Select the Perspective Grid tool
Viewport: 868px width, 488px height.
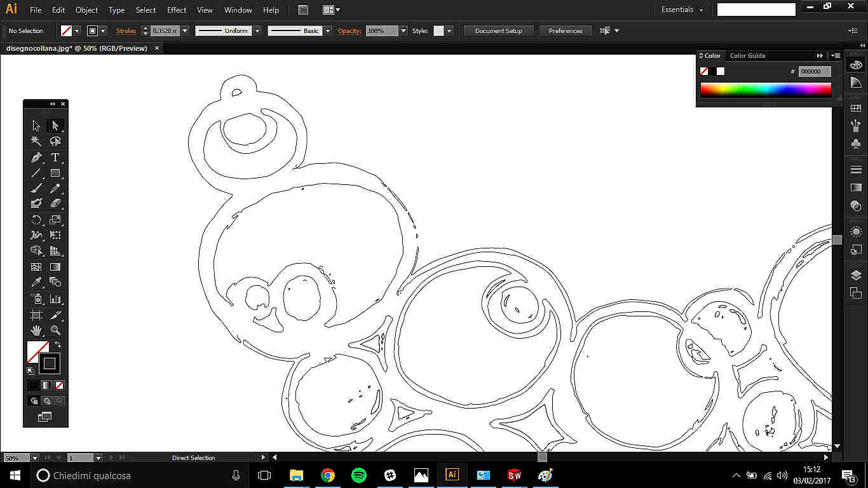(x=55, y=251)
